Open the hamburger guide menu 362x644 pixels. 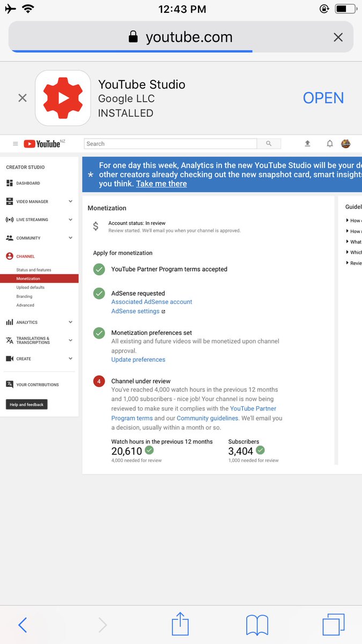coord(15,144)
